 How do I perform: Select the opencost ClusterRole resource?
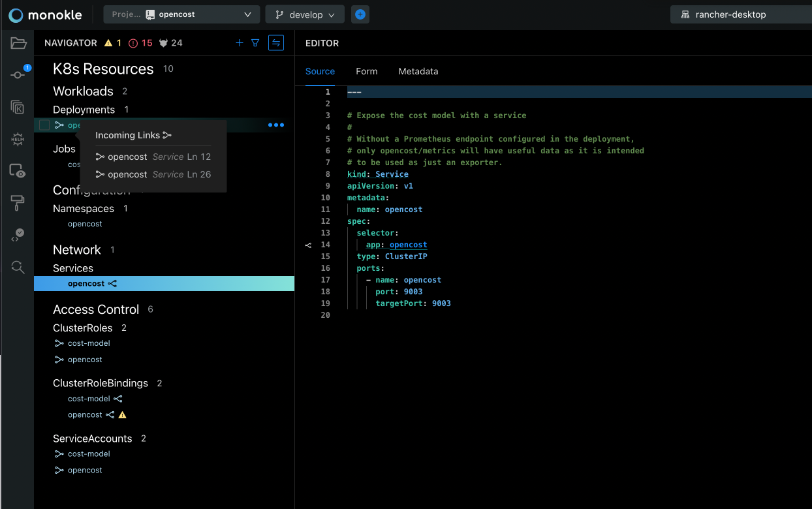[x=85, y=360]
